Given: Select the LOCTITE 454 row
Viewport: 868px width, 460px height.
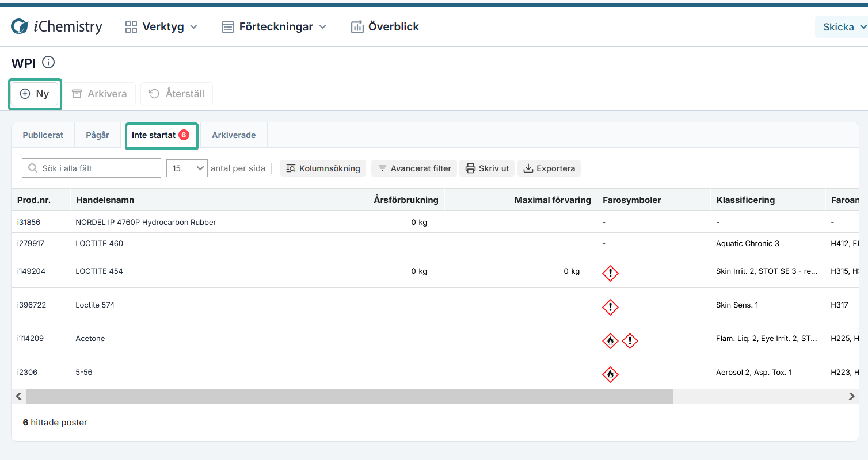Looking at the screenshot, I should [x=435, y=271].
